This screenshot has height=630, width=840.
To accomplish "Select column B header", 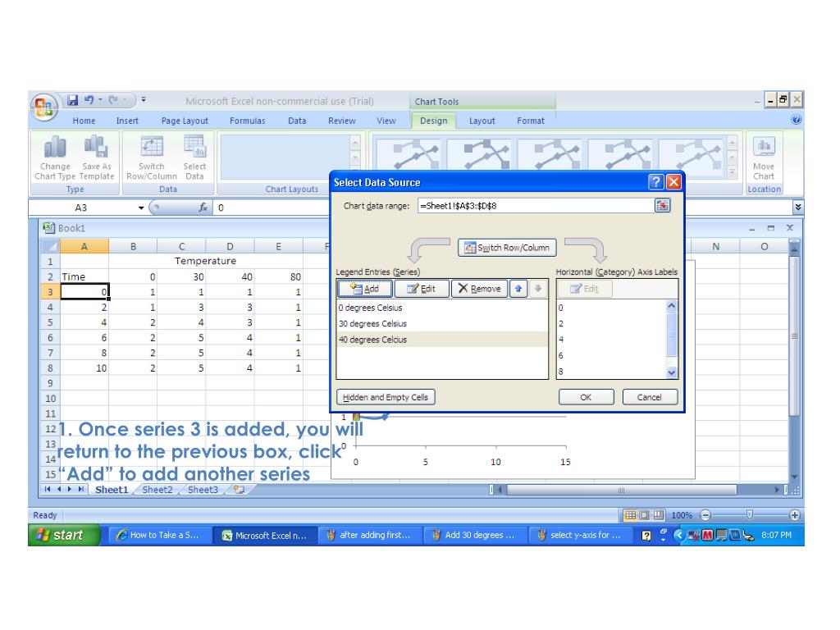I will (x=133, y=246).
